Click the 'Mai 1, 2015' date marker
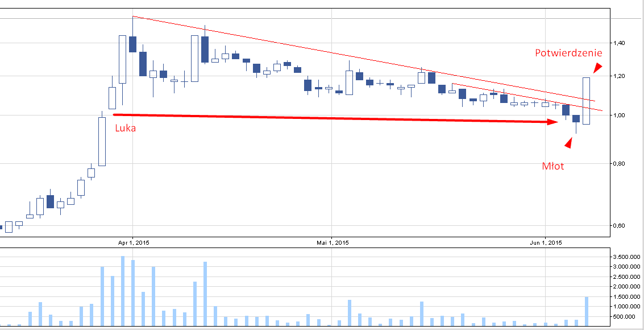644x330 pixels. coord(332,243)
